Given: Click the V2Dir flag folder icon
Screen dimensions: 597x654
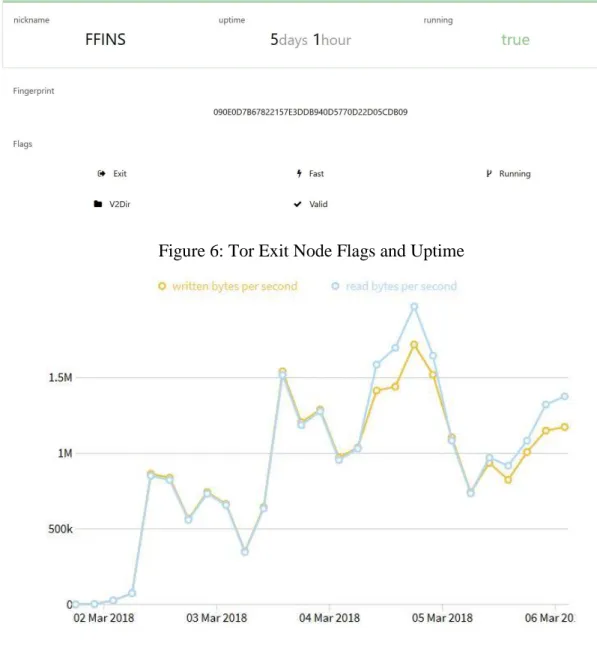Looking at the screenshot, I should pos(98,204).
